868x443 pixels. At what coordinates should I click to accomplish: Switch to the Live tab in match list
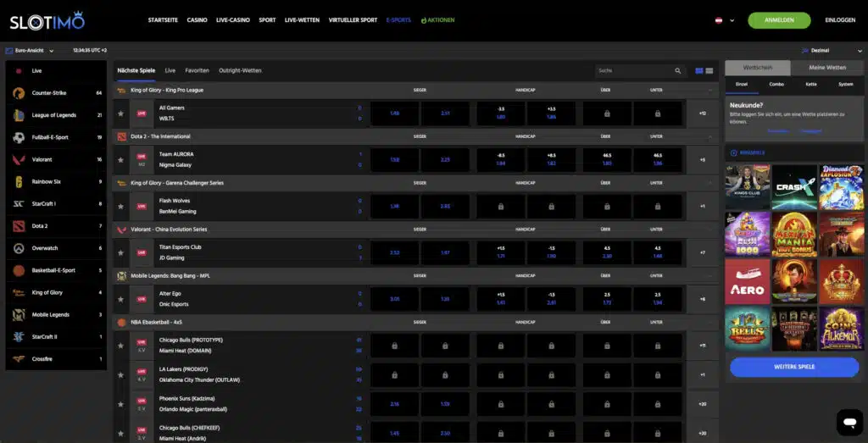(x=170, y=71)
